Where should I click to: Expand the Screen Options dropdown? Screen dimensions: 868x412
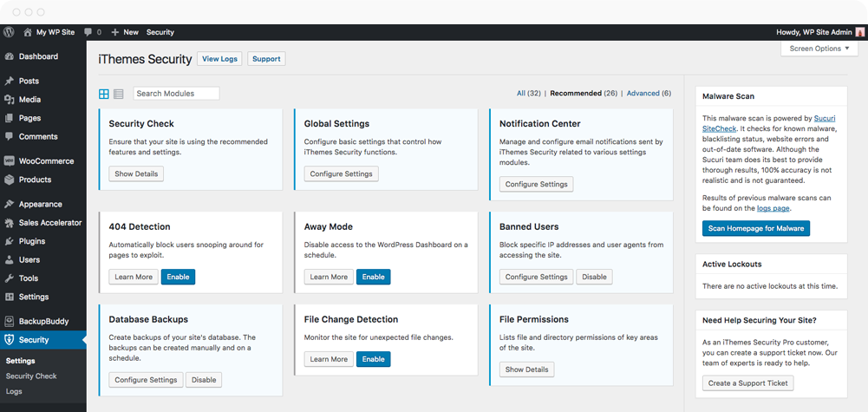click(x=819, y=49)
